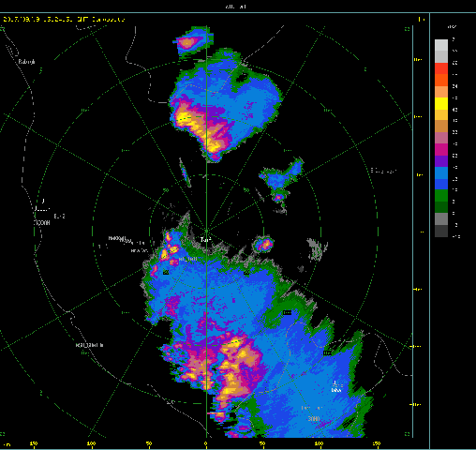Select the window title text in top bar
This screenshot has height=450, width=476.
236,7
